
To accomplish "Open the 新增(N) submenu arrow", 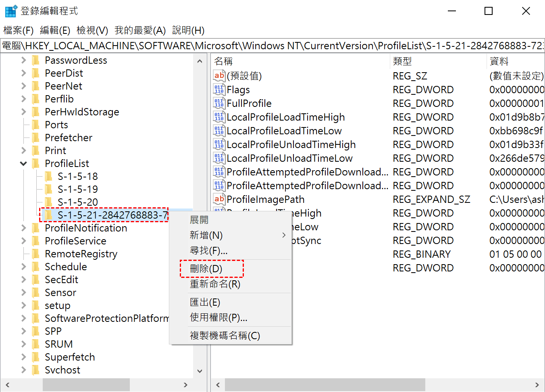I will click(x=284, y=235).
